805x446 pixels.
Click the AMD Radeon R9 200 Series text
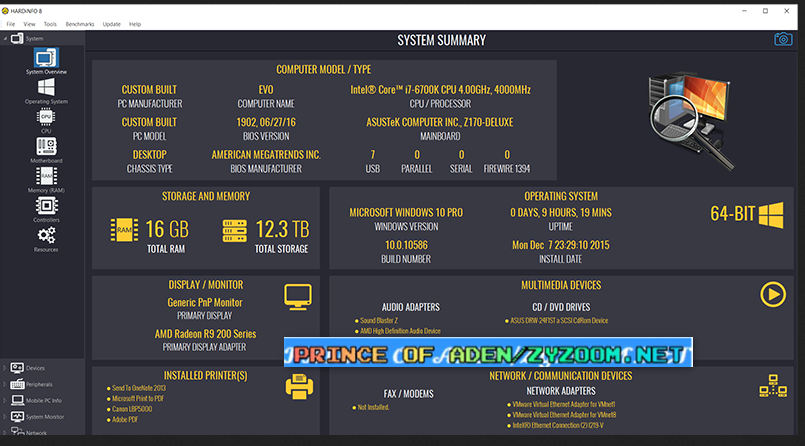(x=205, y=334)
